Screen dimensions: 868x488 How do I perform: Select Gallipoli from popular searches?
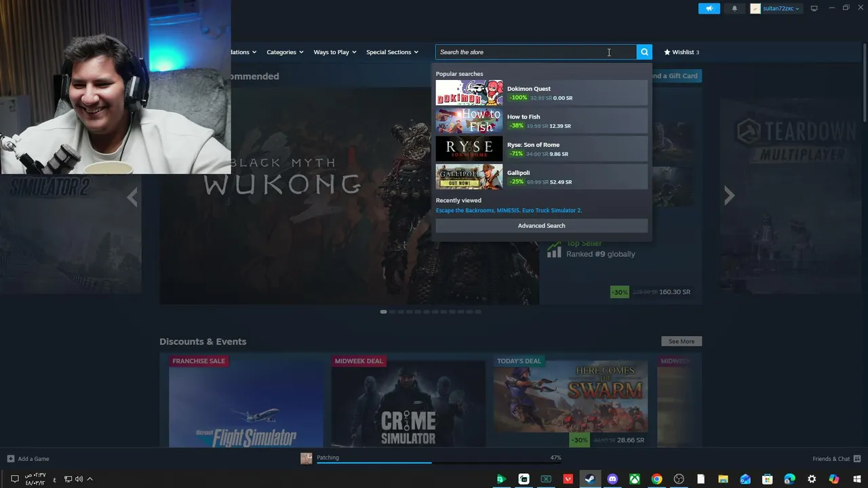point(541,177)
